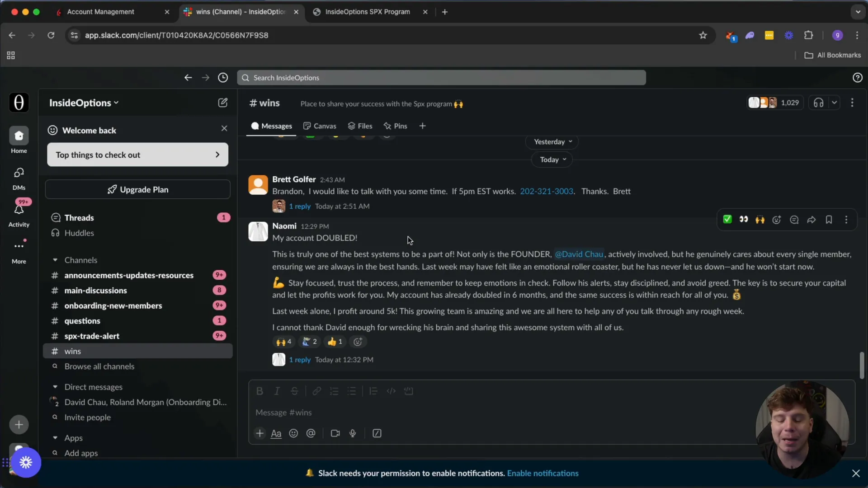Toggle the Aa formatting bar
The height and width of the screenshot is (488, 868).
point(276,433)
